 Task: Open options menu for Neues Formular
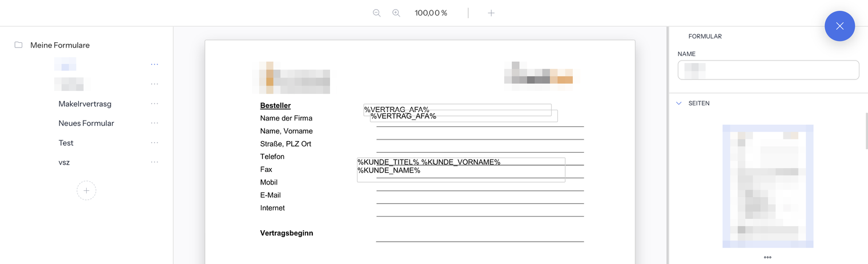point(154,123)
